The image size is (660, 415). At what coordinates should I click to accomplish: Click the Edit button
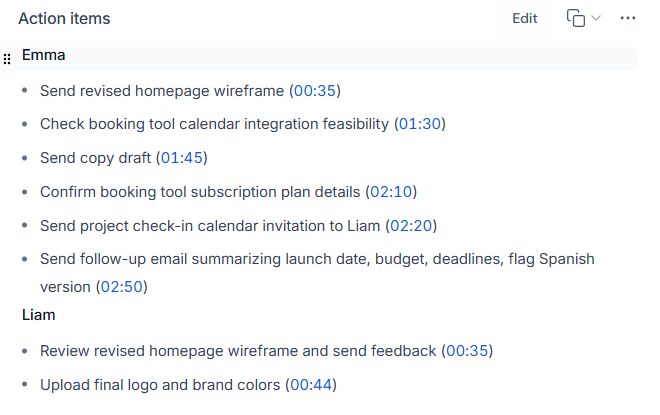coord(524,18)
